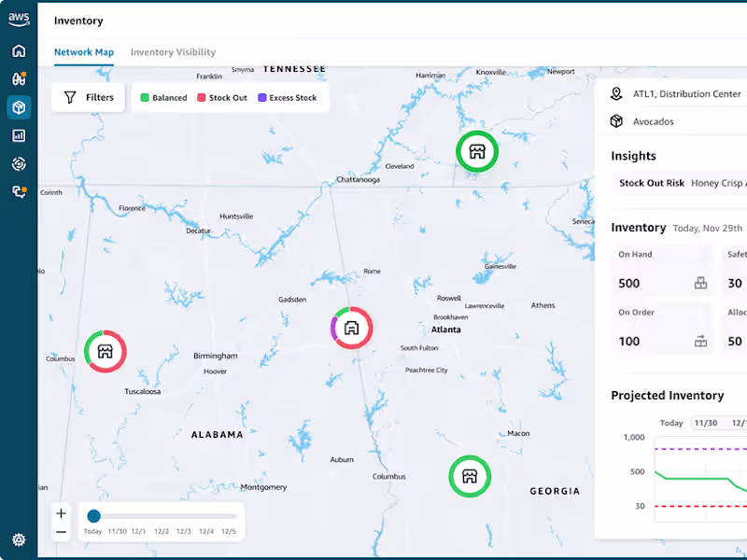
Task: Select the Inventory cube sidebar icon
Action: coord(19,107)
